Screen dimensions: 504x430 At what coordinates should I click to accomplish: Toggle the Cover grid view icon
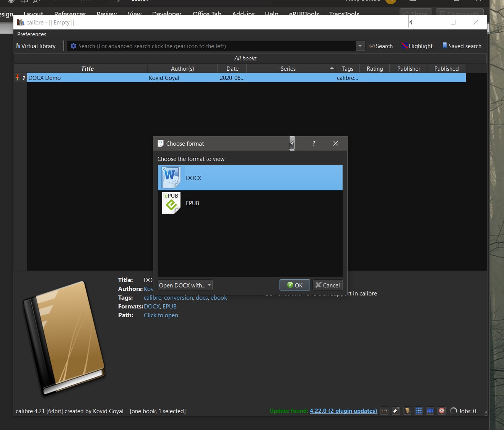click(x=419, y=411)
